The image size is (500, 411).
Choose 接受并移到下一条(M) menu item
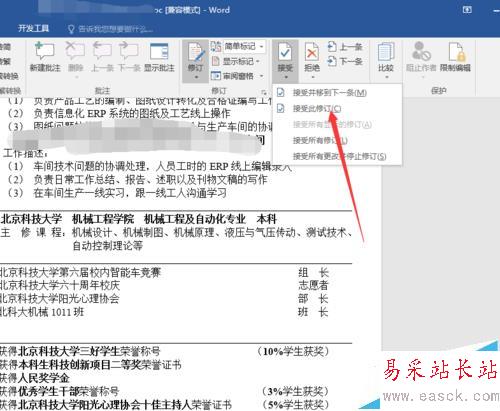point(337,92)
